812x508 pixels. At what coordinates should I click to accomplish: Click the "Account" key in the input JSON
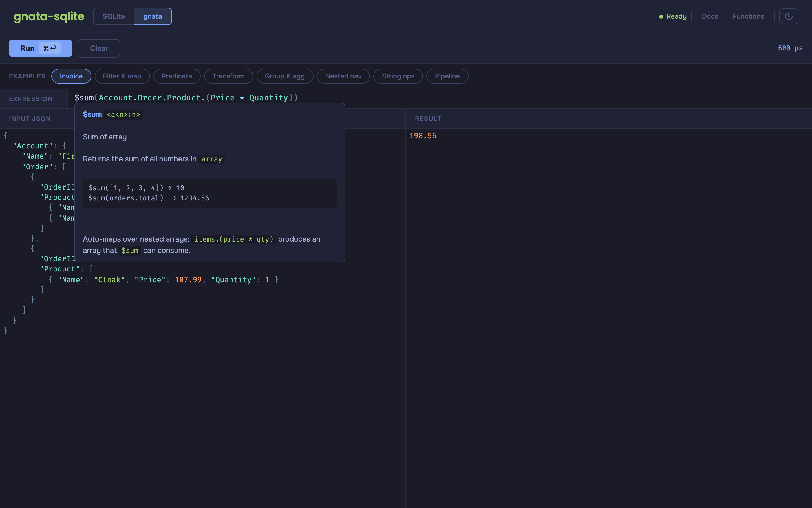point(32,146)
